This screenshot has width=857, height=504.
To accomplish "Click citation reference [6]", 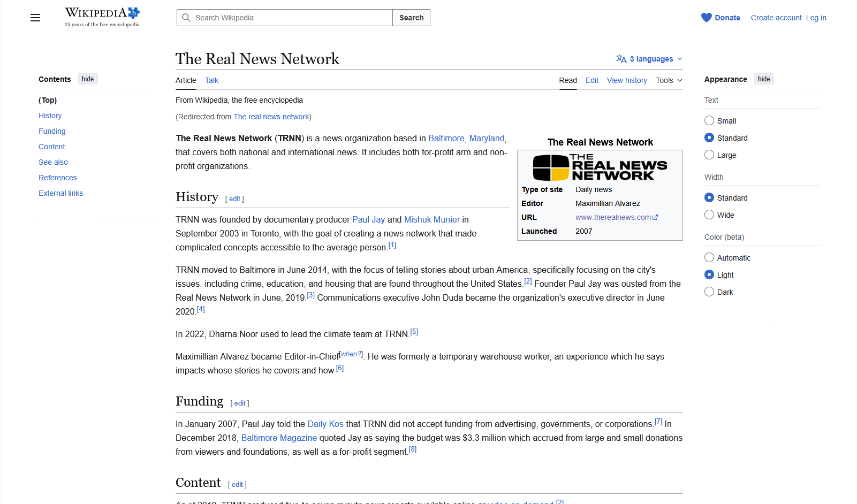I will [x=340, y=368].
